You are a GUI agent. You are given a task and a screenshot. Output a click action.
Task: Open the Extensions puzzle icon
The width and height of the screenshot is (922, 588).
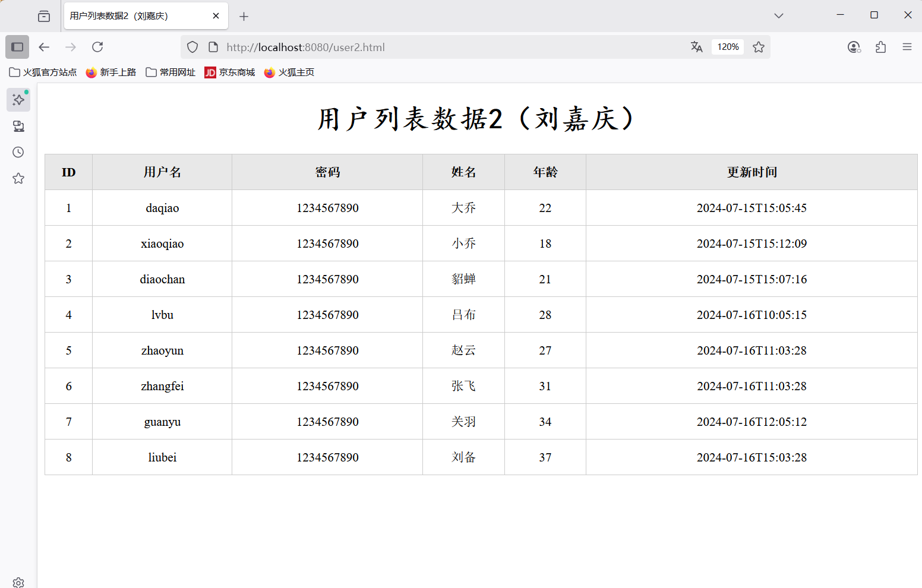880,47
